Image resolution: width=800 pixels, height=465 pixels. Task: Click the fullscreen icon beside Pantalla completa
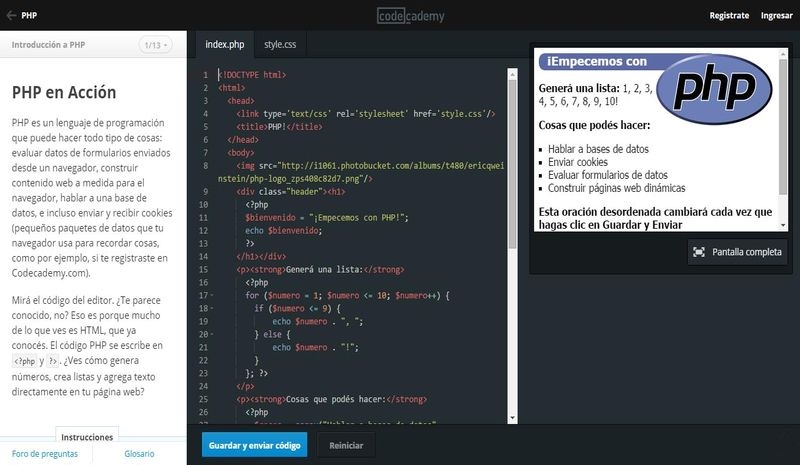(698, 252)
